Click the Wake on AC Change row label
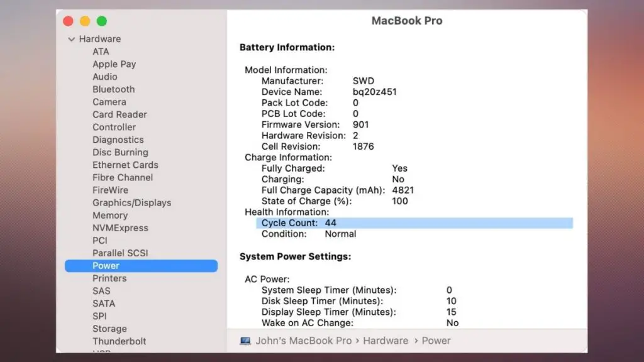The width and height of the screenshot is (644, 362). (307, 323)
